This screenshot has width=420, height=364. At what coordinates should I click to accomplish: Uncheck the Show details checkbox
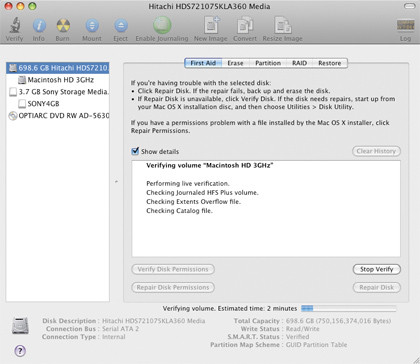point(135,151)
